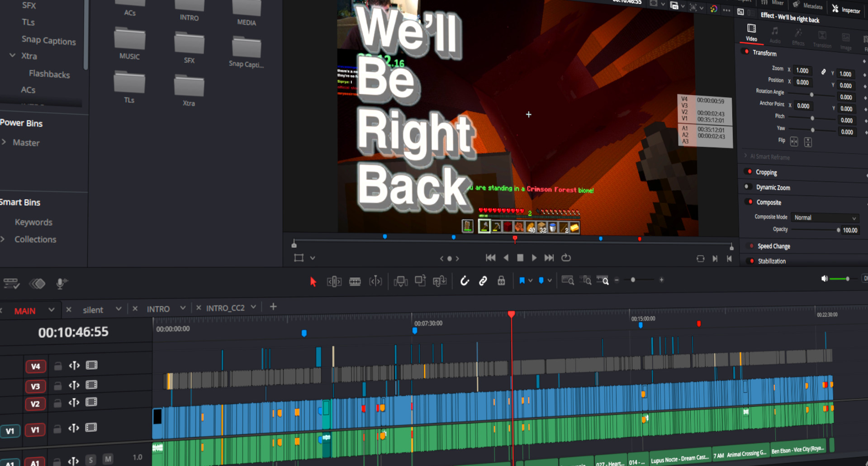Open the Metadata panel button
This screenshot has width=868, height=466.
coord(808,5)
